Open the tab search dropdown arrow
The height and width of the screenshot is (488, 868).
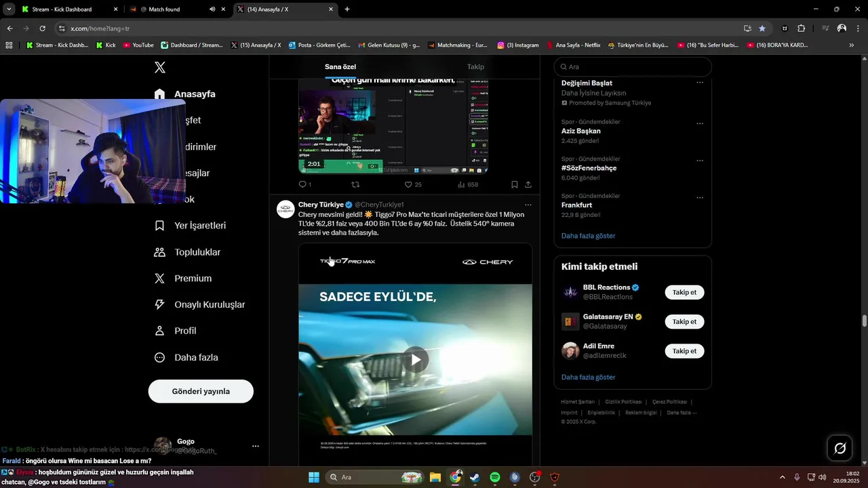[x=9, y=9]
